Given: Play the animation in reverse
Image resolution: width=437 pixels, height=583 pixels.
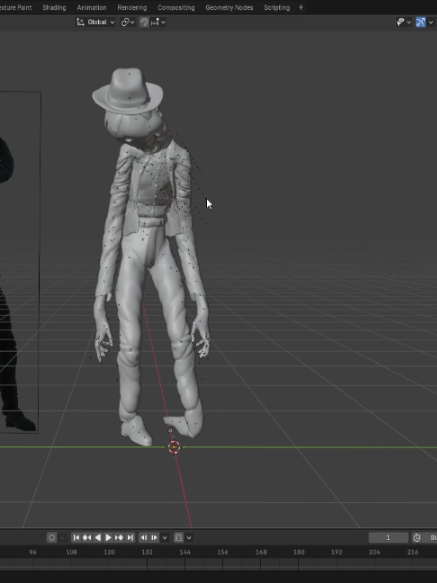Looking at the screenshot, I should coord(98,537).
